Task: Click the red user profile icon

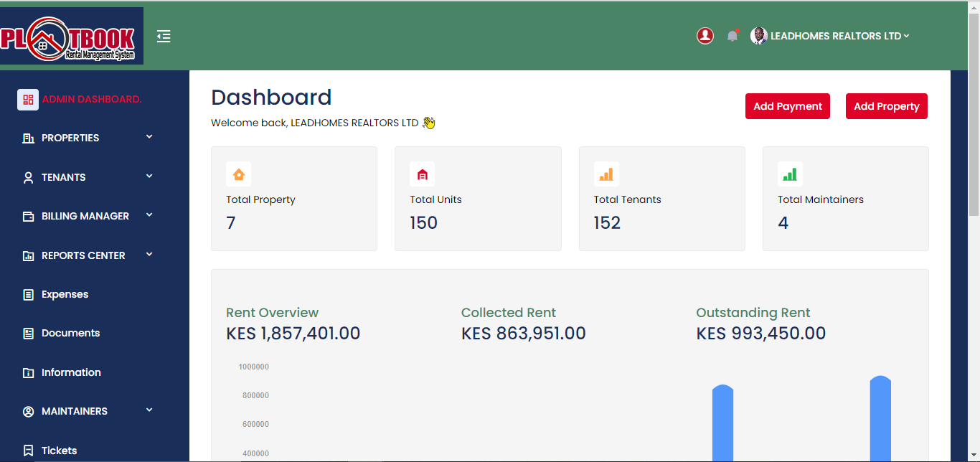Action: coord(705,36)
